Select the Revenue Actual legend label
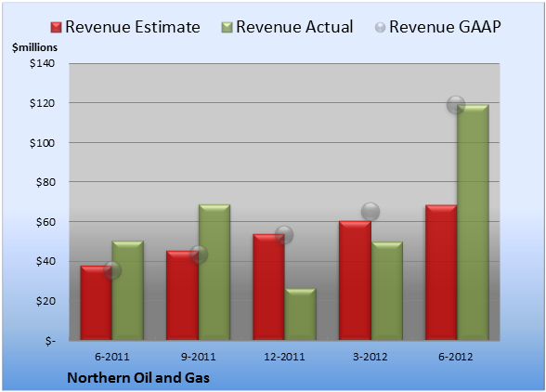Viewport: 546px width, 392px height. click(x=294, y=27)
